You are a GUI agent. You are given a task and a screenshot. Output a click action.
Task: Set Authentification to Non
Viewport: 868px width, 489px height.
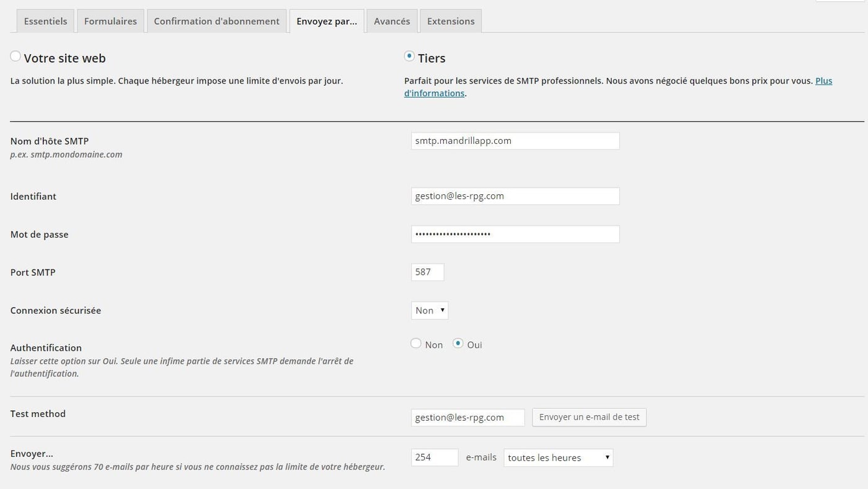tap(416, 343)
